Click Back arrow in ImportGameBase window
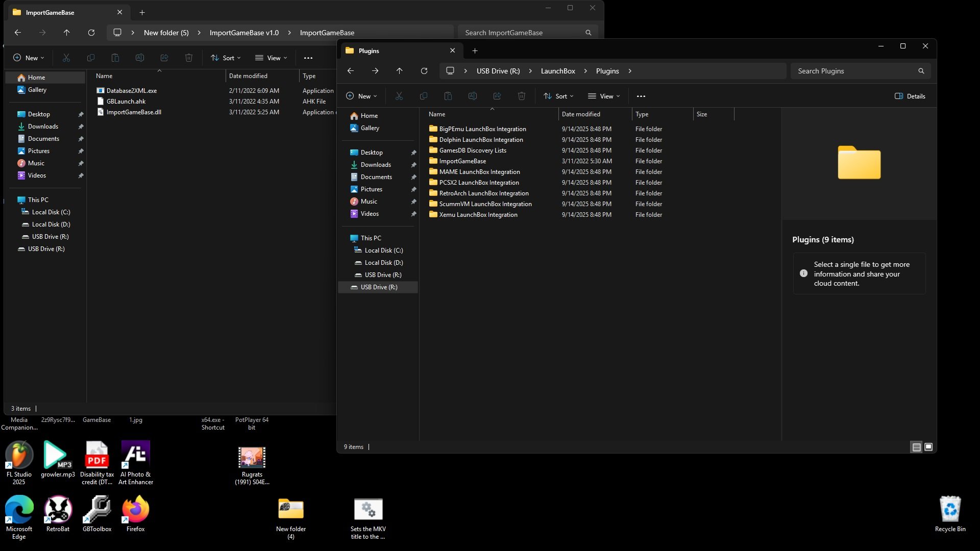This screenshot has height=551, width=980. pos(18,33)
